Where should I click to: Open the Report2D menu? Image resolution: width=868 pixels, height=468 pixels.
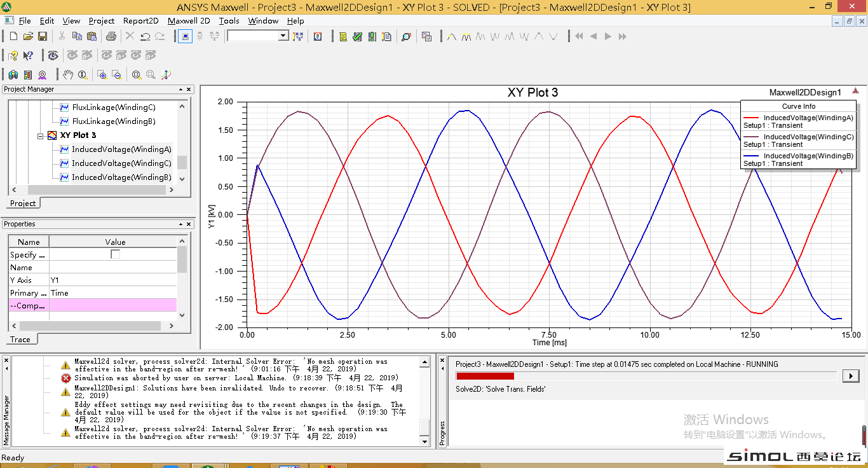point(141,20)
